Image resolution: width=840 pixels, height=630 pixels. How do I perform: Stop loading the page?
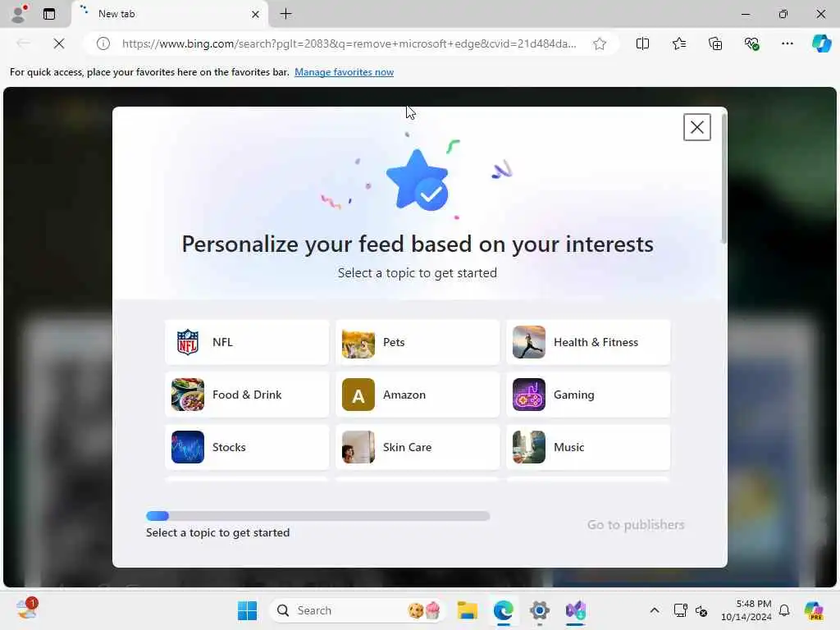pyautogui.click(x=59, y=43)
